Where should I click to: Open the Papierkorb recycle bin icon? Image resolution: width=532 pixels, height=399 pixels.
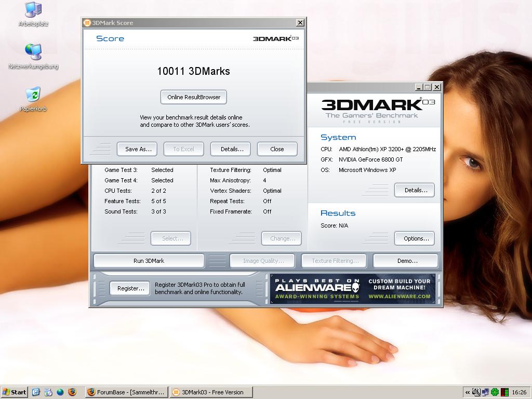click(x=33, y=99)
